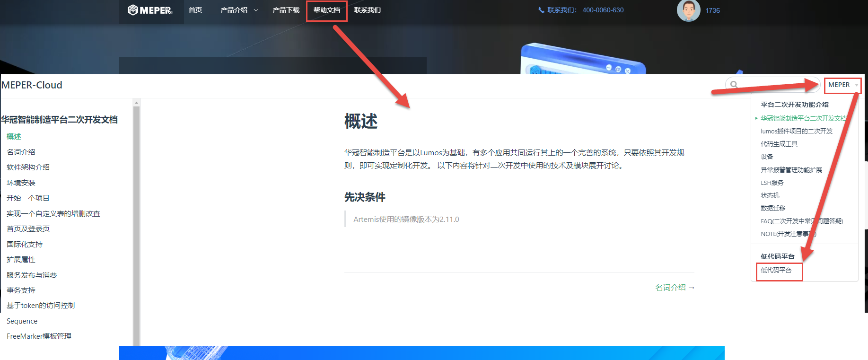Select 国际化支持 in the sidebar
Image resolution: width=868 pixels, height=360 pixels.
point(25,244)
